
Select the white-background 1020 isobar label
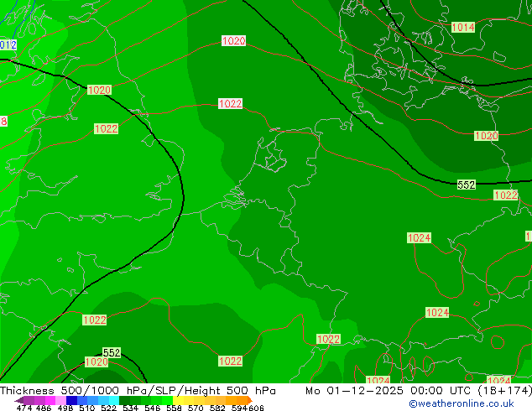pyautogui.click(x=233, y=41)
